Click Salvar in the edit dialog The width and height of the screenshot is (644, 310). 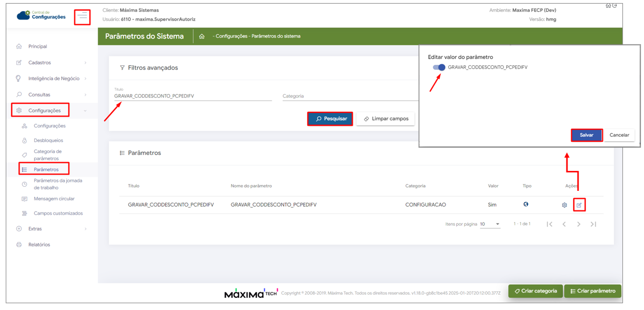(586, 135)
